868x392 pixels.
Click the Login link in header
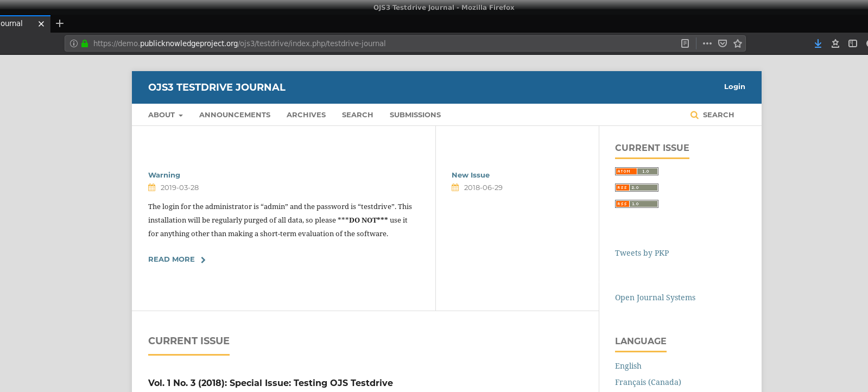(734, 87)
